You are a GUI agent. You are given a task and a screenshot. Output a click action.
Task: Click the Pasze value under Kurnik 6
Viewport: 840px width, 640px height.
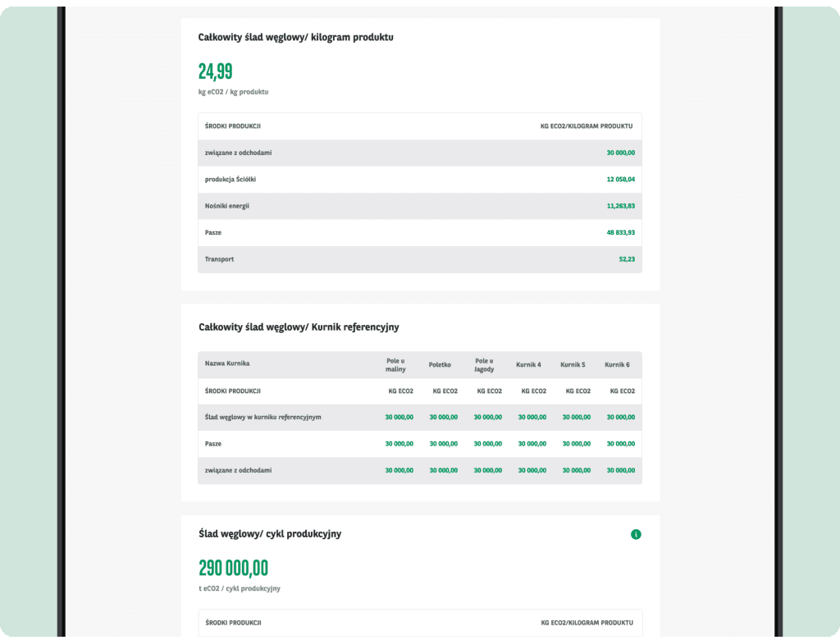[x=620, y=444]
